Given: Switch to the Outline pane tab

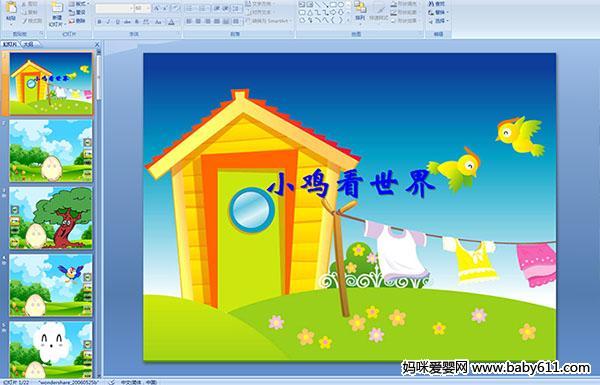Looking at the screenshot, I should coord(28,44).
